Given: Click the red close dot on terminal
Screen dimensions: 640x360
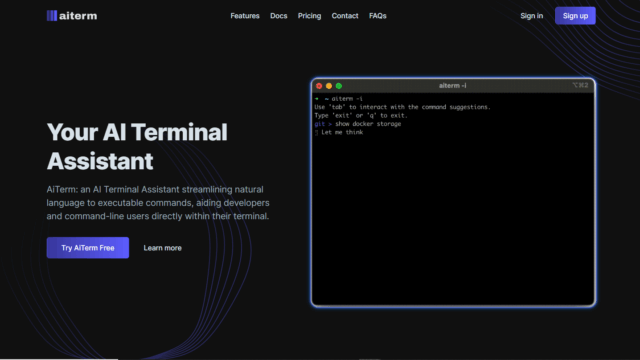Looking at the screenshot, I should point(319,86).
